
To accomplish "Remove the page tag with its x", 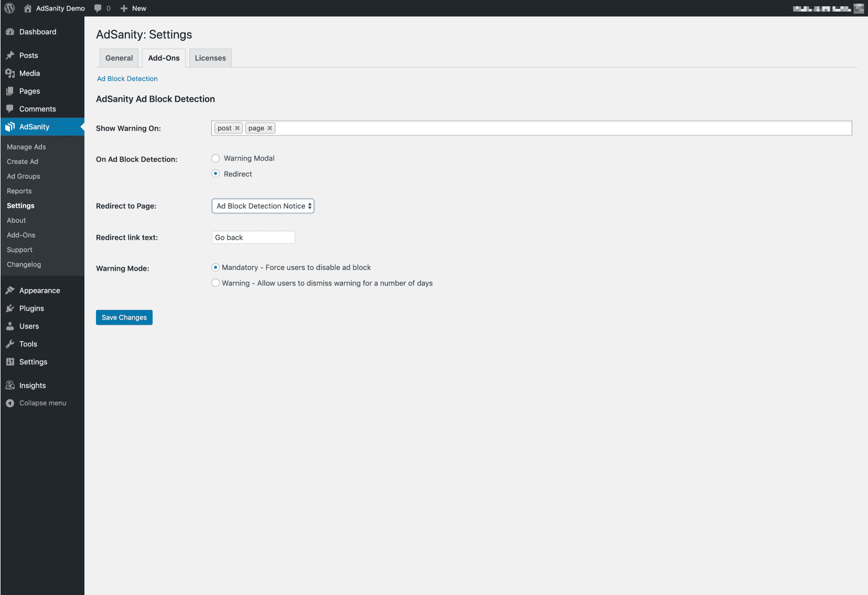I will point(270,128).
